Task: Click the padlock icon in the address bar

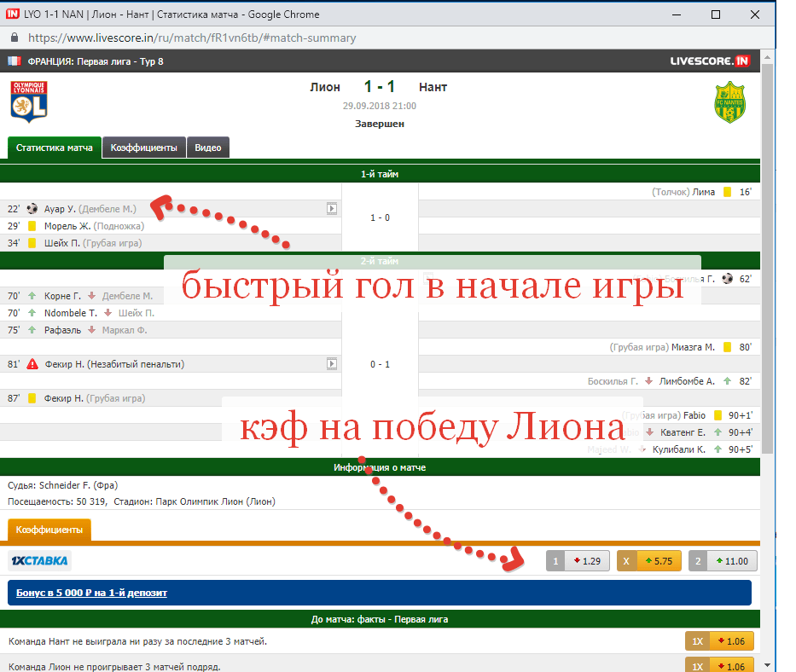Action: [15, 38]
